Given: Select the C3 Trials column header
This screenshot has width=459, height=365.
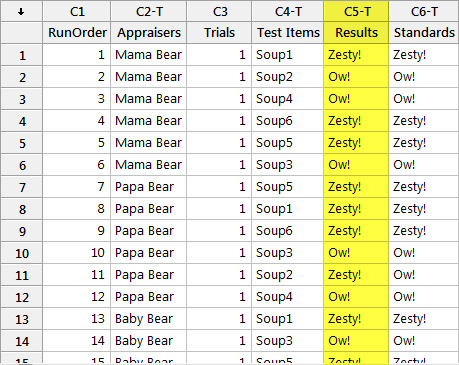Looking at the screenshot, I should pyautogui.click(x=219, y=11).
